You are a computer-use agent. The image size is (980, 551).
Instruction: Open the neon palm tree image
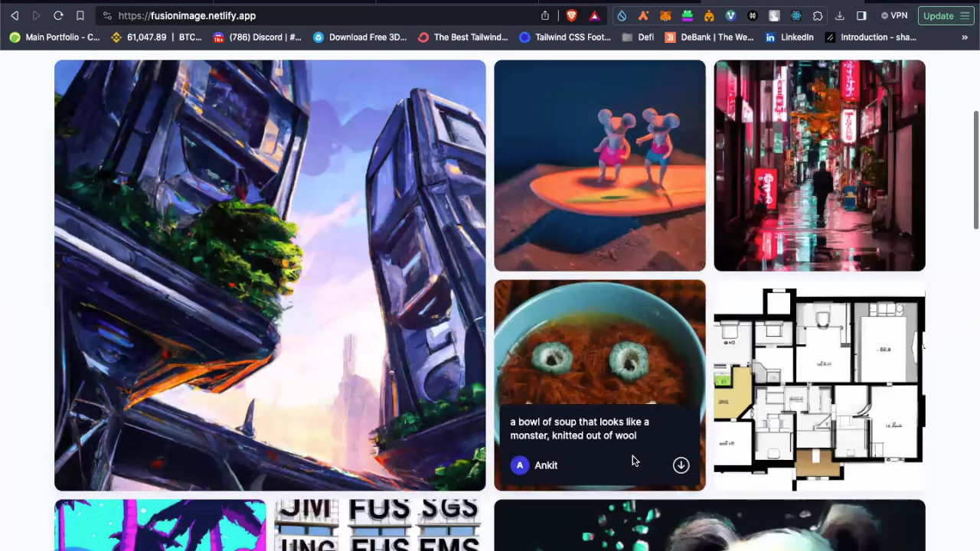pyautogui.click(x=160, y=525)
